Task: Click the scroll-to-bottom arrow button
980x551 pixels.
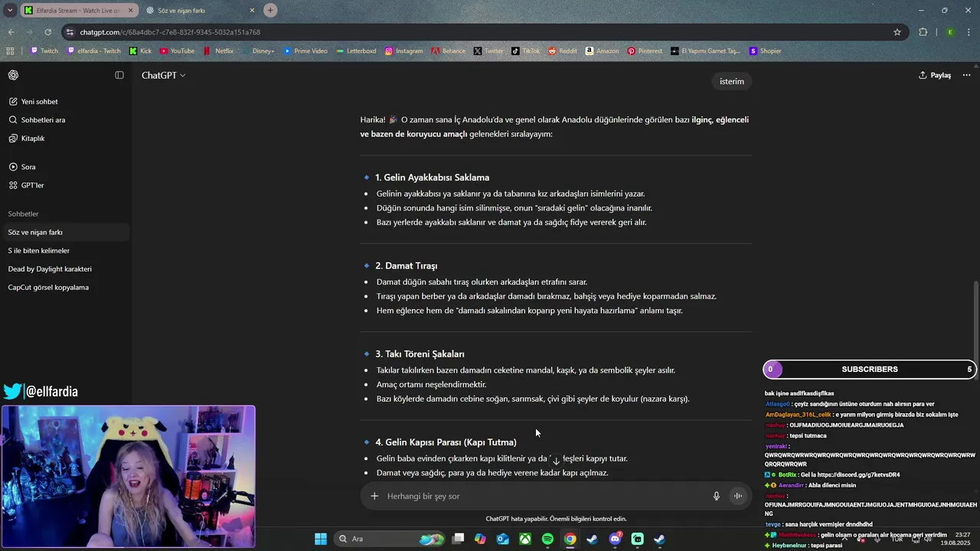Action: 556,461
